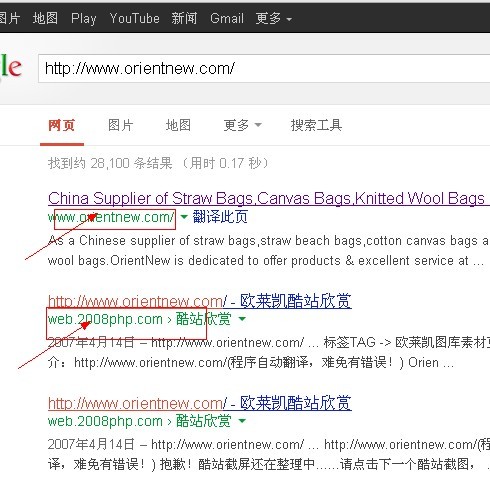Open YouTube in the top bar
The image size is (490, 489).
(135, 18)
